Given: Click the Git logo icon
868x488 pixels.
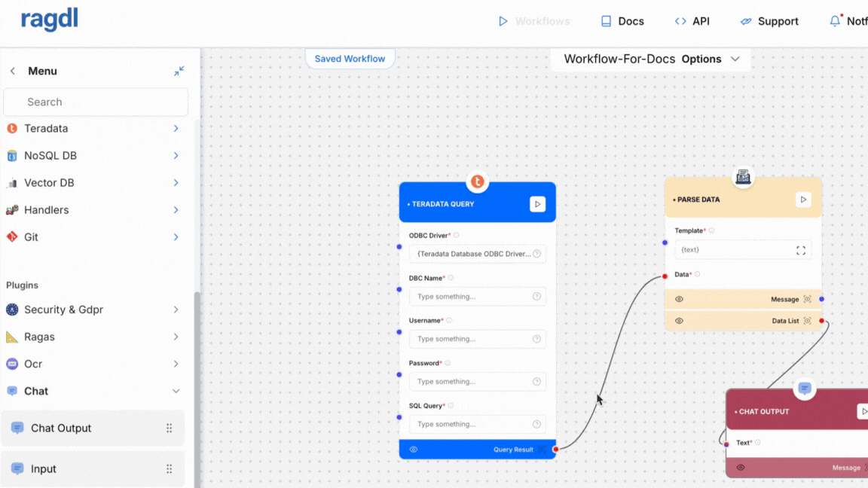Looking at the screenshot, I should (x=12, y=236).
